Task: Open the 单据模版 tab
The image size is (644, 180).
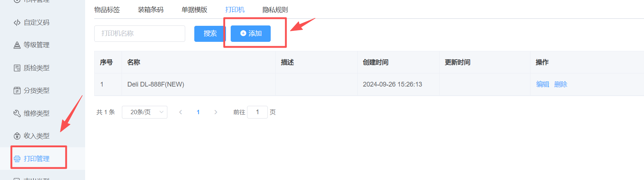Action: pyautogui.click(x=194, y=10)
